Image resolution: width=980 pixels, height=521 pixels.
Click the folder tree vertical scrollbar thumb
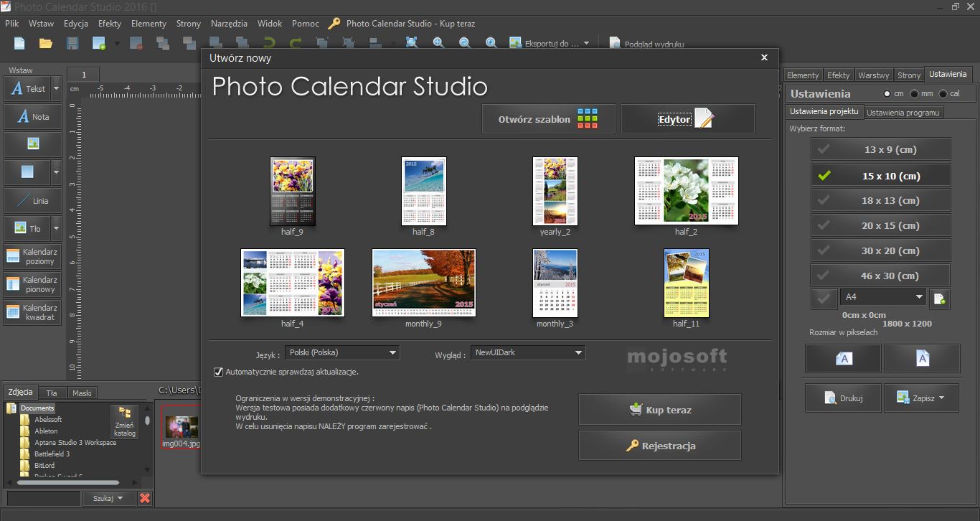click(x=148, y=421)
